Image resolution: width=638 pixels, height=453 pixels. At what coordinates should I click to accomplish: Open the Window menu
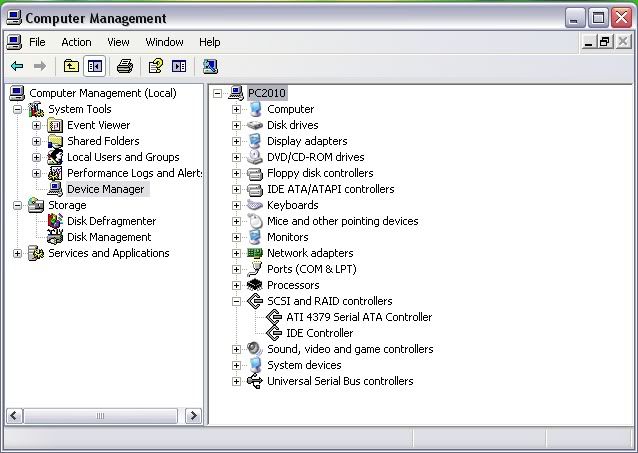pyautogui.click(x=164, y=42)
